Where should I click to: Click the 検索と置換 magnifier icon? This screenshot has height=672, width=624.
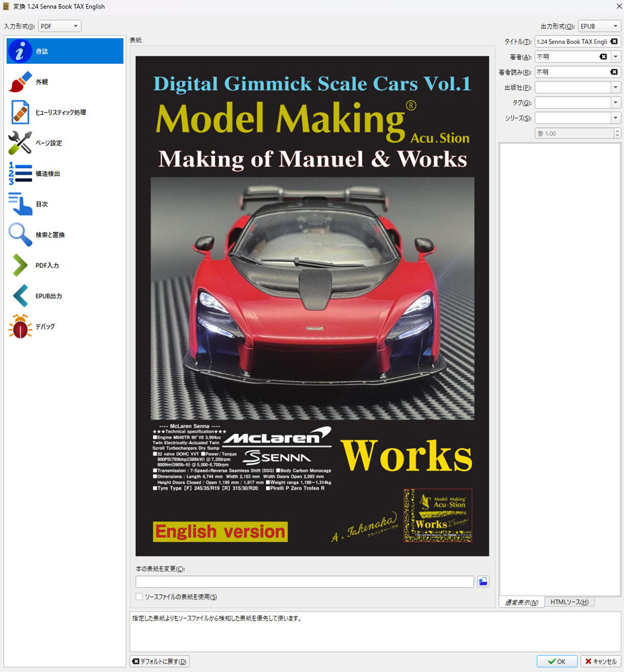pyautogui.click(x=19, y=235)
